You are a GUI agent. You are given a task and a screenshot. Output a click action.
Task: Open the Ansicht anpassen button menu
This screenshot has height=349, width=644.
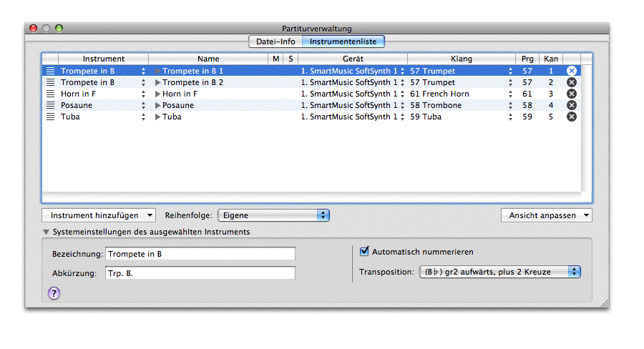click(547, 215)
